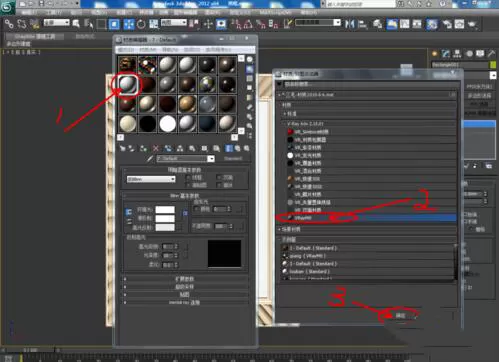Image resolution: width=499 pixels, height=362 pixels.
Task: Toggle Backlight in Material Editor side column
Action: point(250,69)
